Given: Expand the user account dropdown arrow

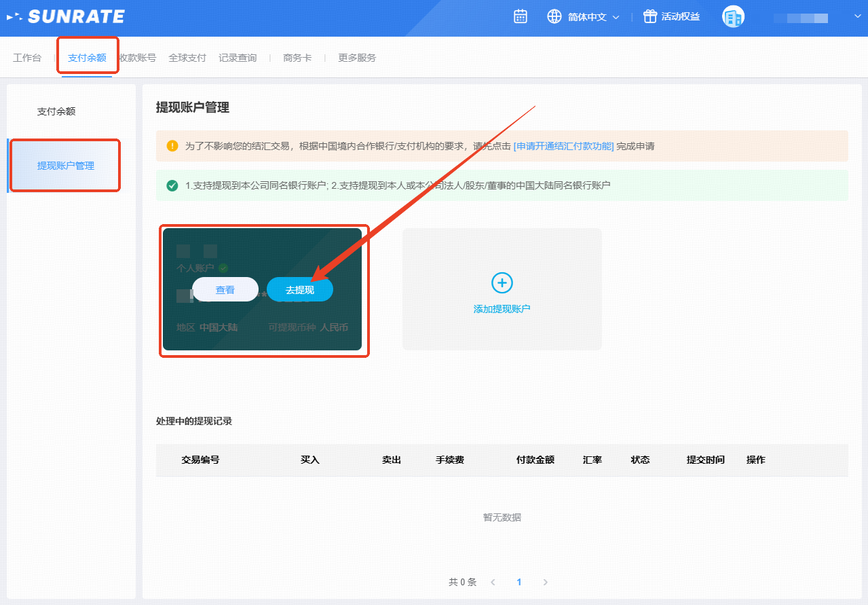Looking at the screenshot, I should 856,18.
